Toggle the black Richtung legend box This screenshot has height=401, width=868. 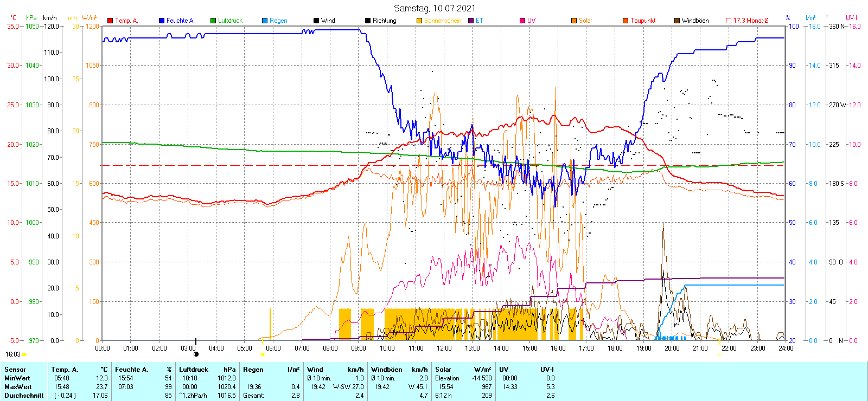[368, 21]
